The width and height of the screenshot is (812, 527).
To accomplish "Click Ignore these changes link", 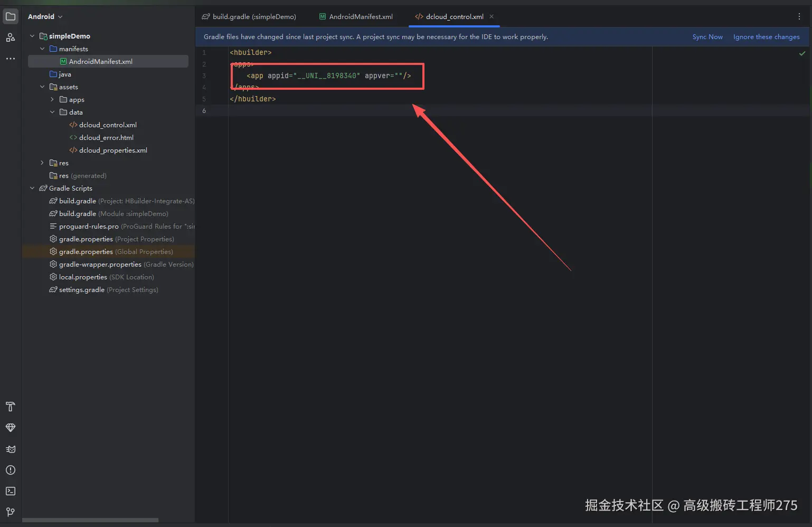I will [766, 37].
